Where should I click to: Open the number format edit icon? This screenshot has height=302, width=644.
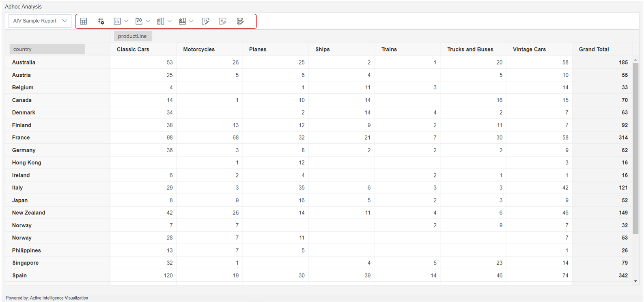point(223,21)
